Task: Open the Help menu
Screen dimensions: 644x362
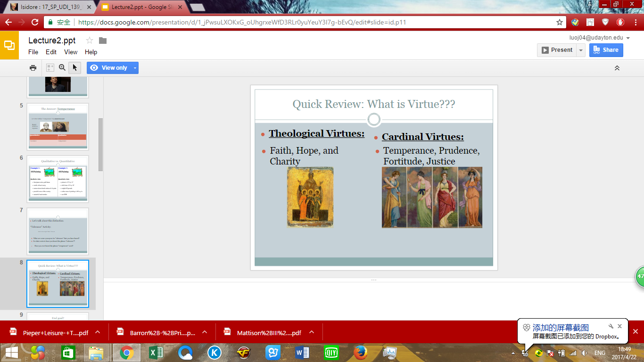Action: [91, 52]
